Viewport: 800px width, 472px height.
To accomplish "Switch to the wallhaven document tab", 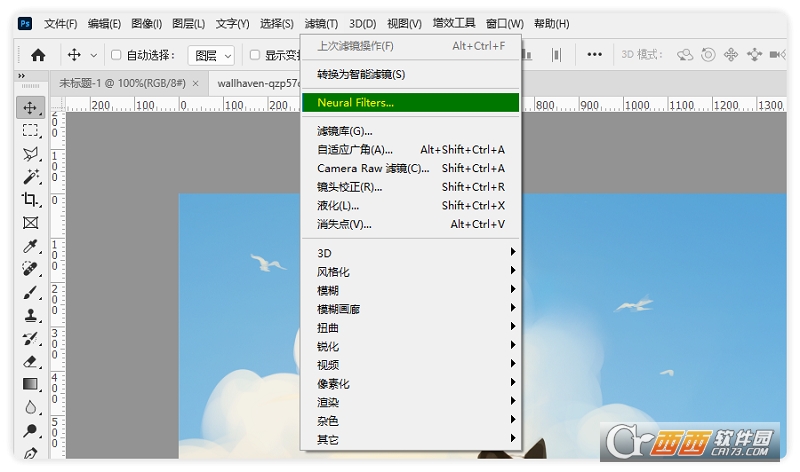I will pyautogui.click(x=255, y=83).
